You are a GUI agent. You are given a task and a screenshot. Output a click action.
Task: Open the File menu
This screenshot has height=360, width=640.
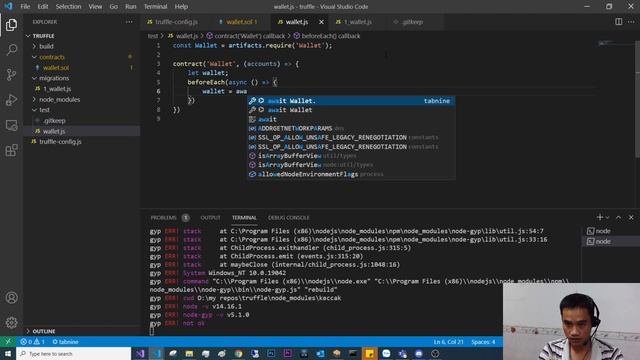click(25, 7)
